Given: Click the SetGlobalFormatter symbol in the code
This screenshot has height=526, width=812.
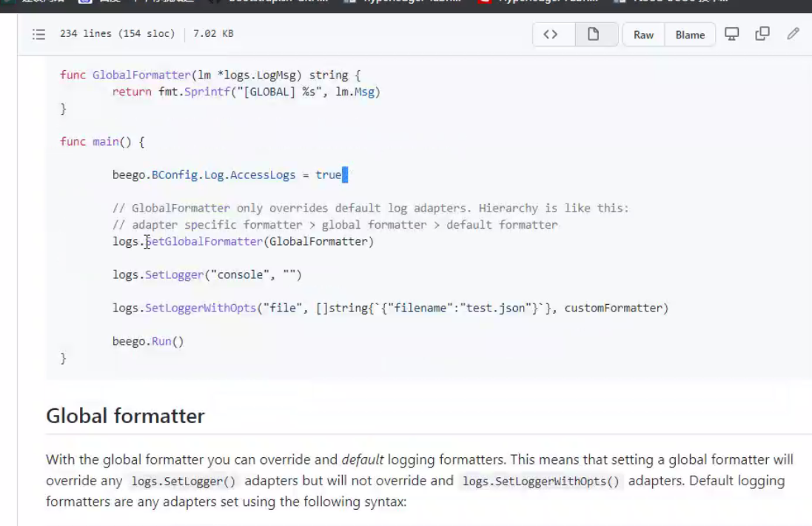Looking at the screenshot, I should (x=204, y=241).
